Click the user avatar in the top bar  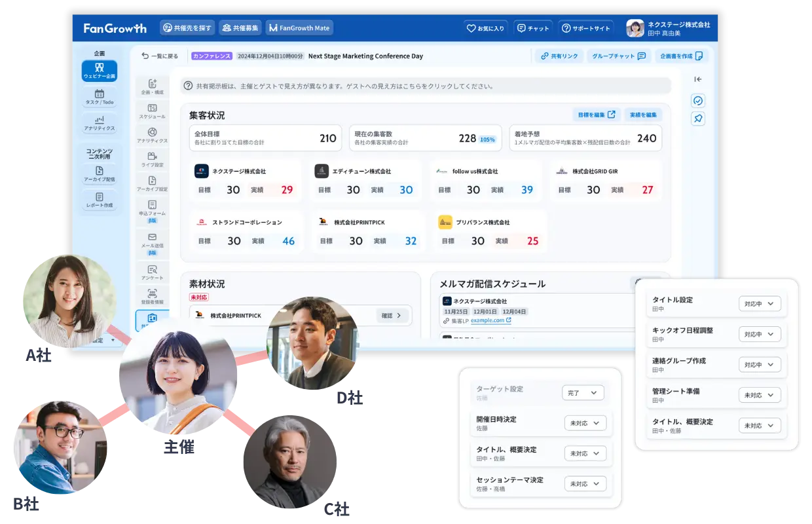pyautogui.click(x=635, y=28)
